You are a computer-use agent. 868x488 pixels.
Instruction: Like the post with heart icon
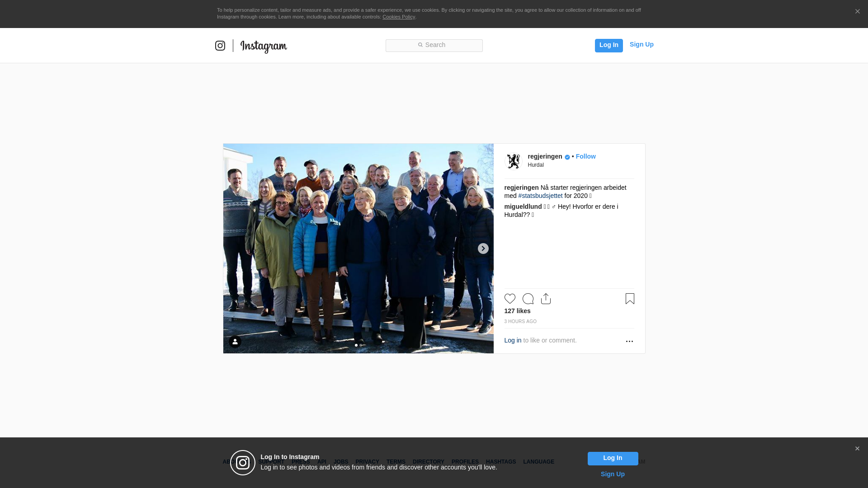pyautogui.click(x=510, y=299)
